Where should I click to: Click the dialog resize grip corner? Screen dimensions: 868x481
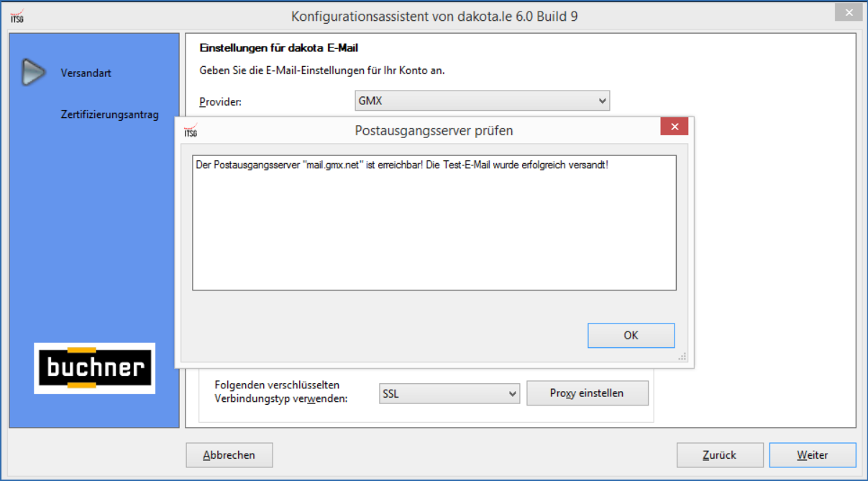682,356
